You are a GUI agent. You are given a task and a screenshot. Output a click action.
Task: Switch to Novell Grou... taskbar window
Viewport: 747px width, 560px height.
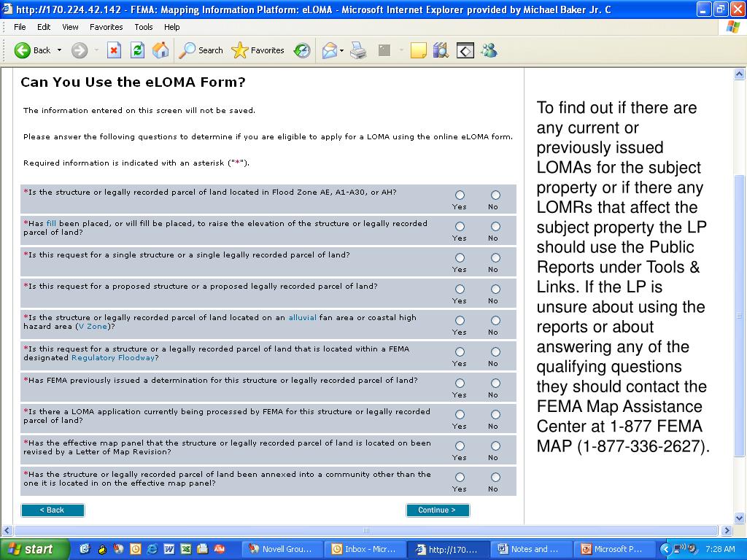[x=282, y=549]
